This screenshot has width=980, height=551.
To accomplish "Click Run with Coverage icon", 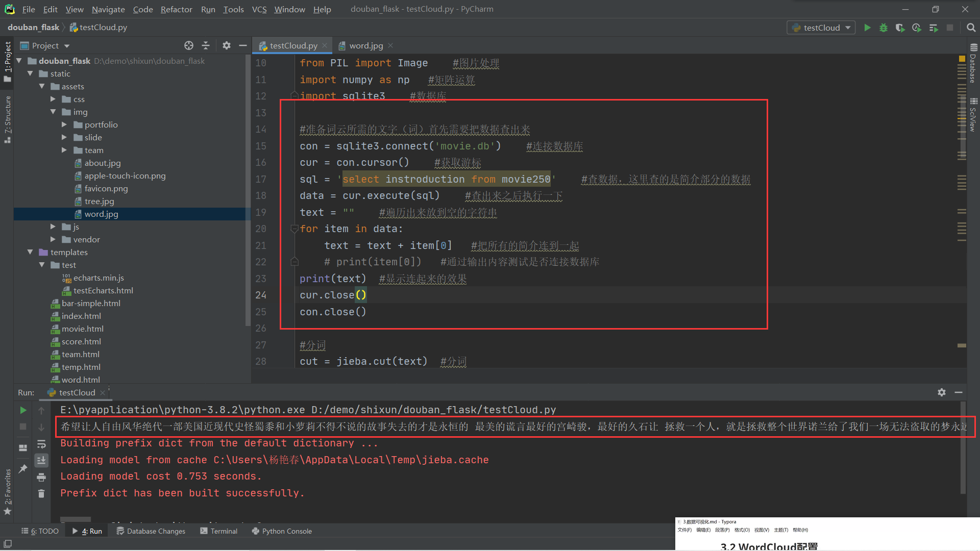I will [900, 28].
